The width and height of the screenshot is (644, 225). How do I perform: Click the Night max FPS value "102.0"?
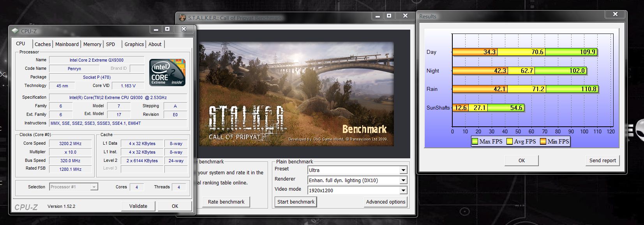[x=577, y=71]
